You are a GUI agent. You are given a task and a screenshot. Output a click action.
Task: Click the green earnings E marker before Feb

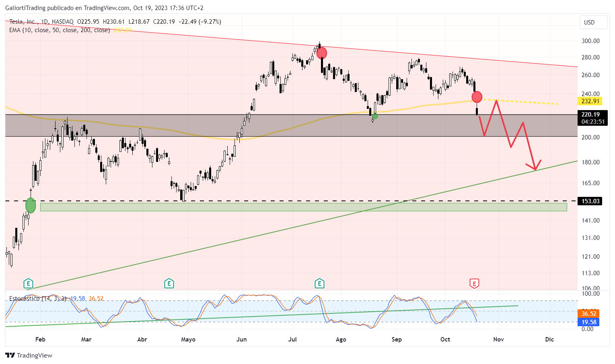pyautogui.click(x=28, y=283)
